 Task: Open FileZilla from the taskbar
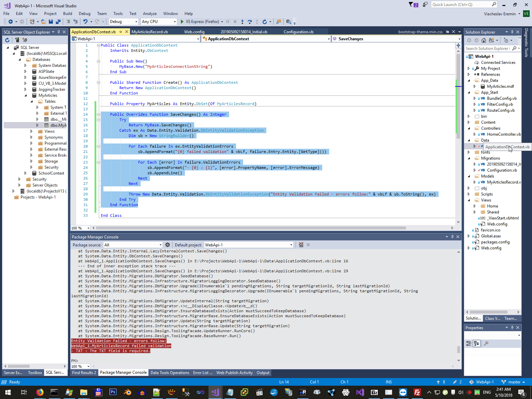[x=417, y=392]
